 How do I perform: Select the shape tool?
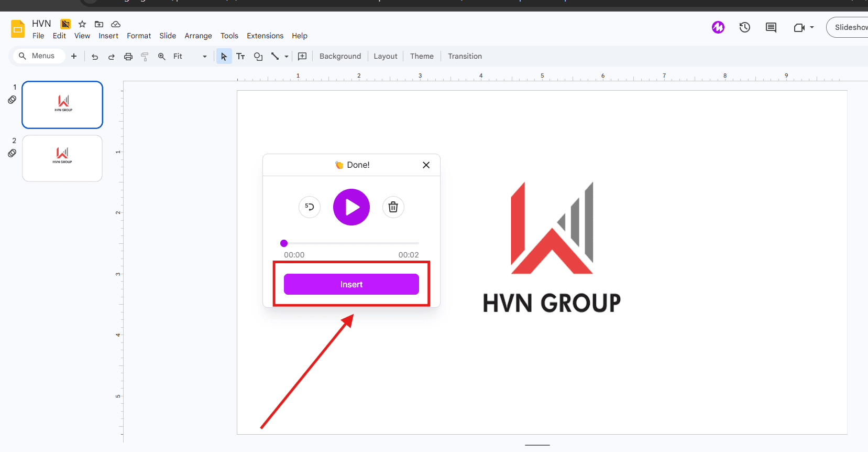click(258, 56)
